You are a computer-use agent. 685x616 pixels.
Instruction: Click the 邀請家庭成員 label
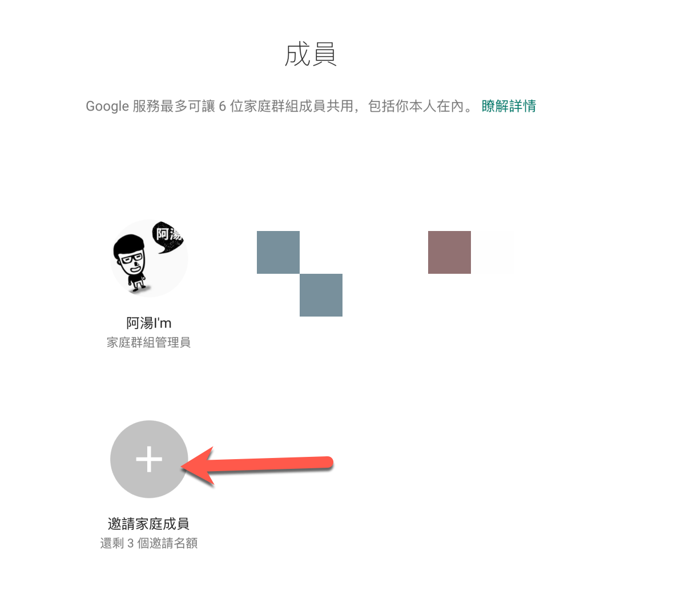point(149,524)
